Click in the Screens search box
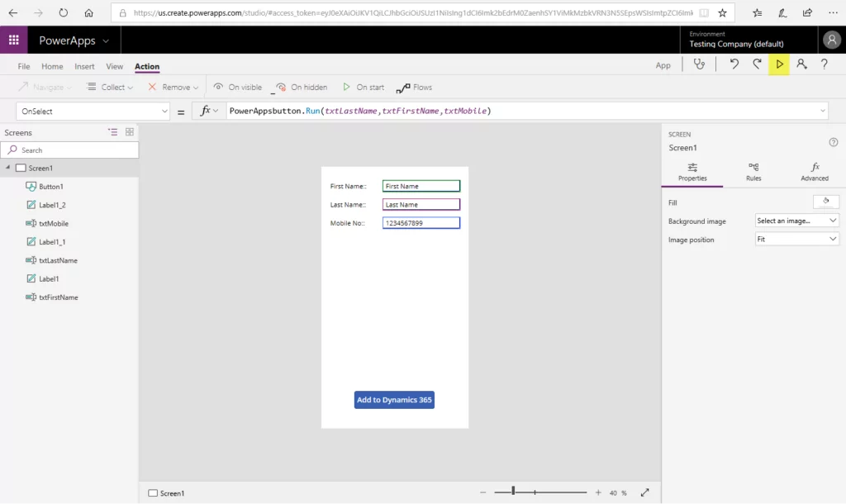846x504 pixels. pos(69,150)
